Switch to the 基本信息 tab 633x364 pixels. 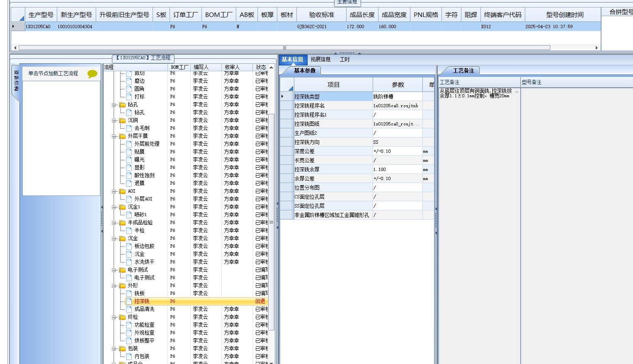tap(293, 59)
